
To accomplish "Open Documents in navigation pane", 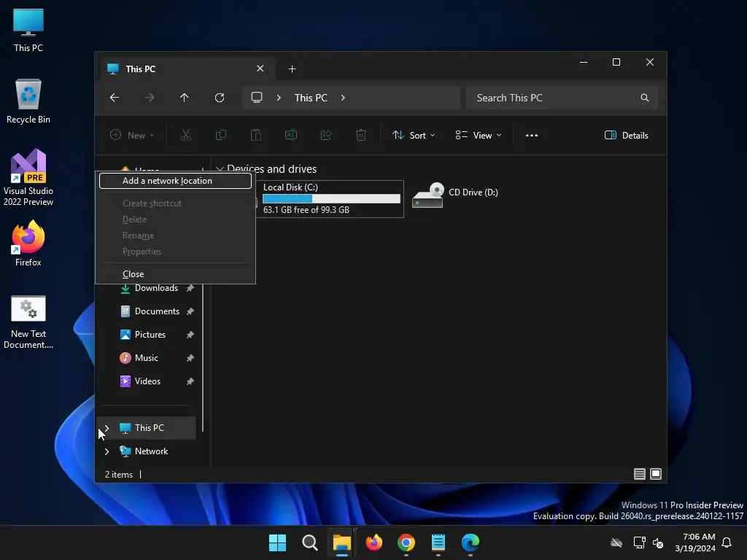I will point(158,311).
